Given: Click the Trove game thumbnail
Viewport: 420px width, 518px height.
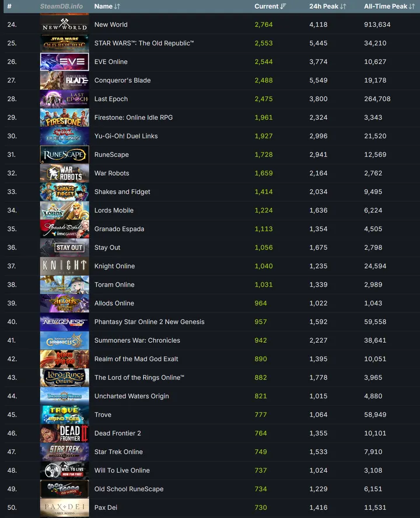Looking at the screenshot, I should (65, 415).
